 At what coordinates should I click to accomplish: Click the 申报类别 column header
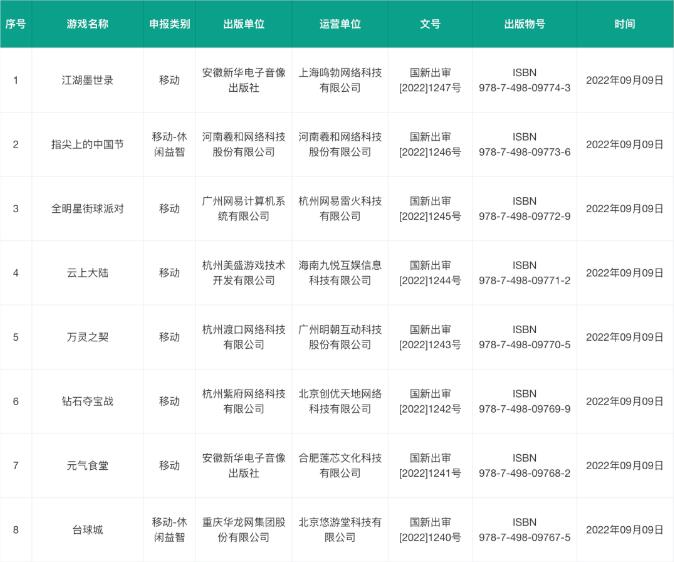[169, 24]
